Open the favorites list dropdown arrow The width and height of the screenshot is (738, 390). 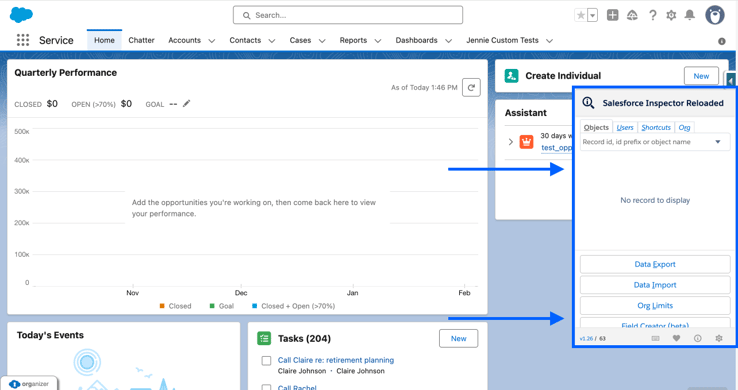coord(593,15)
